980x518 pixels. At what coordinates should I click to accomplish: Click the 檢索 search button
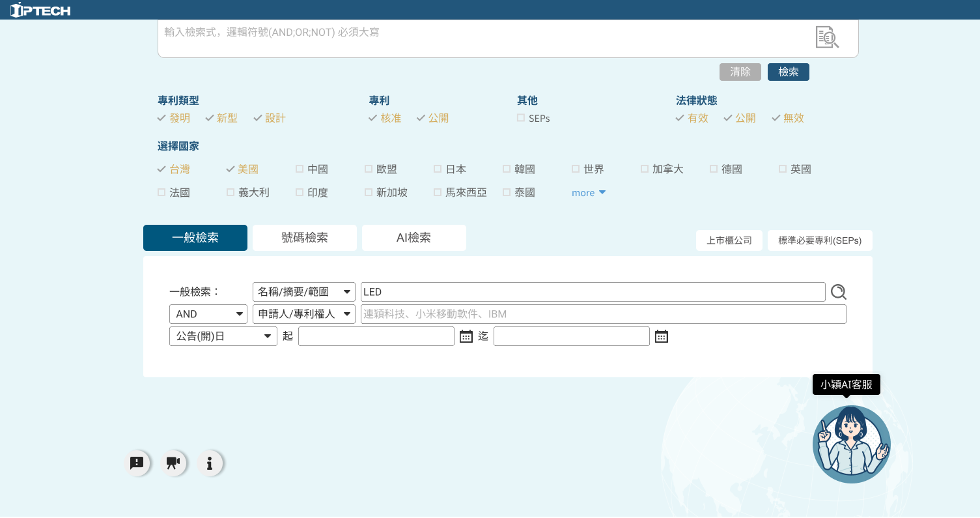(x=788, y=72)
